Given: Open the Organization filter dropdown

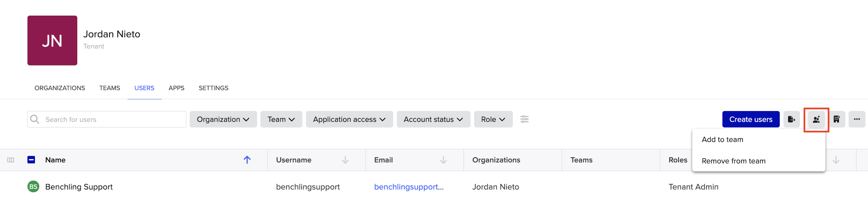Looking at the screenshot, I should point(223,119).
